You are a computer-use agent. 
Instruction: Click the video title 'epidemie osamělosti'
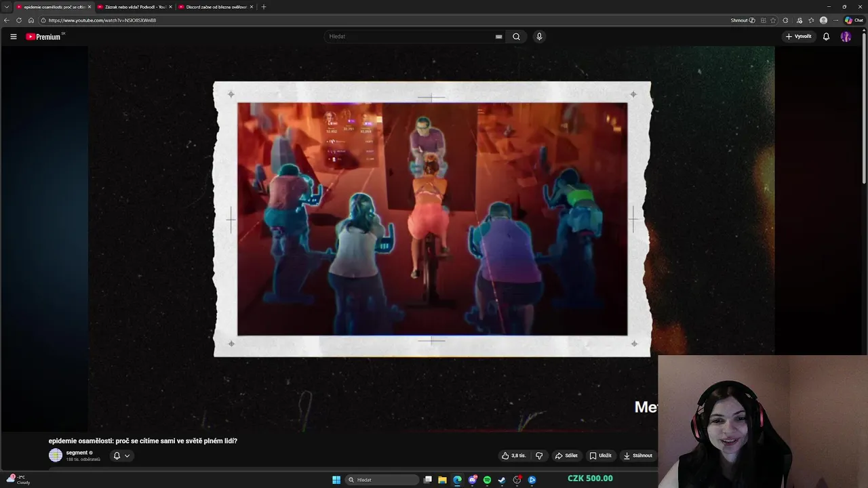click(x=143, y=441)
